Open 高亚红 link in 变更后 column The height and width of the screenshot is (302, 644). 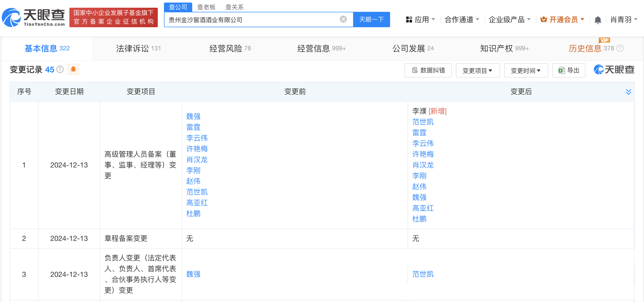coord(423,208)
